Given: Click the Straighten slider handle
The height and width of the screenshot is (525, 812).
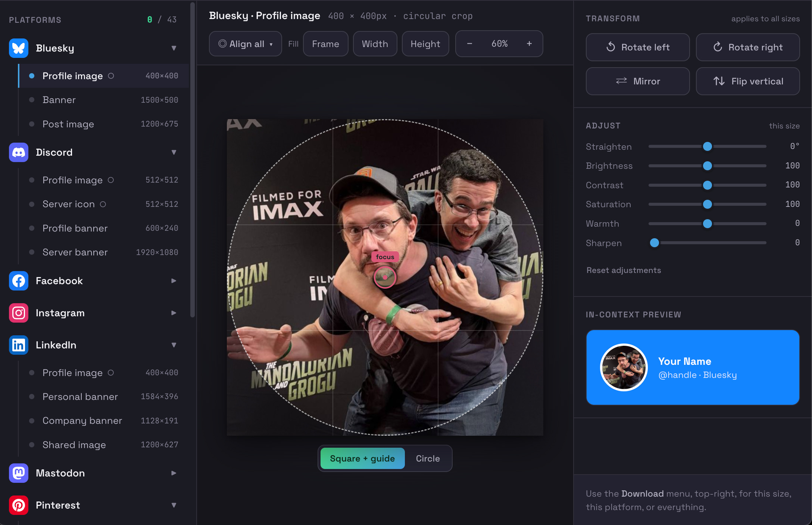Looking at the screenshot, I should (x=707, y=146).
